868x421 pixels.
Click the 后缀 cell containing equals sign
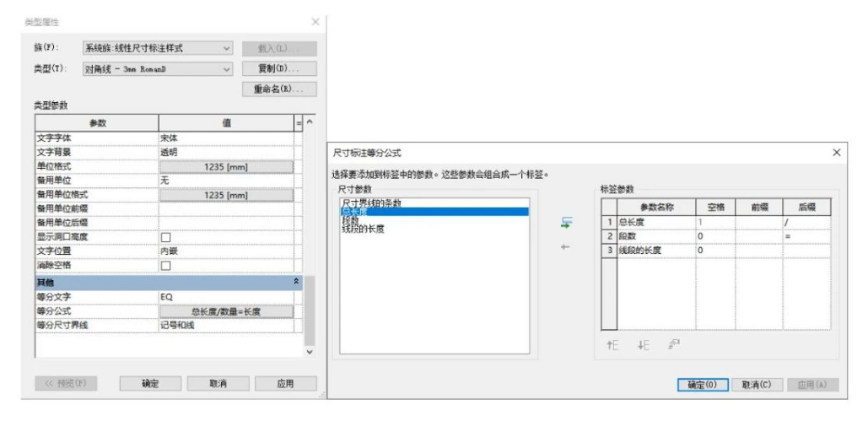[806, 236]
